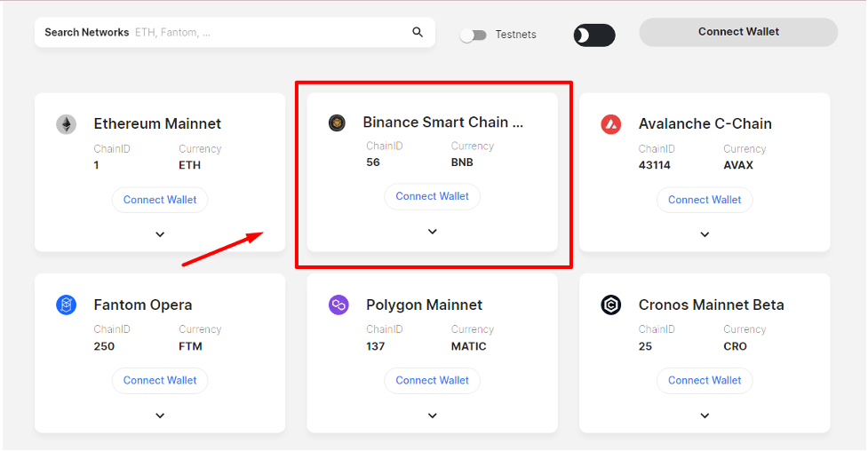
Task: Click the Binance Smart Chain logo icon
Action: (x=337, y=123)
